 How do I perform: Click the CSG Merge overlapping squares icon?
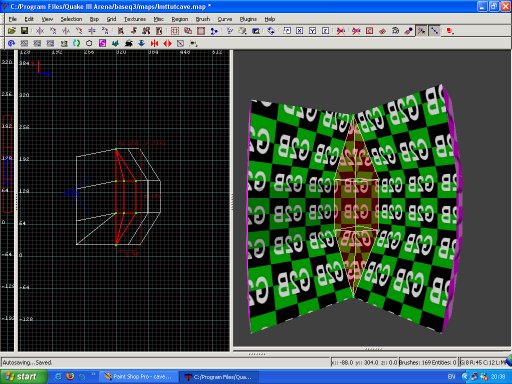point(188,31)
